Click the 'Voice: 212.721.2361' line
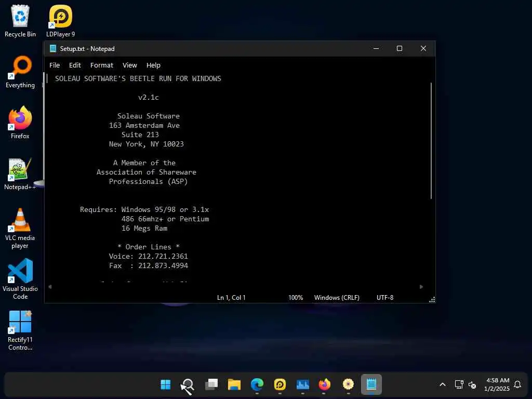This screenshot has height=399, width=532. tap(148, 256)
